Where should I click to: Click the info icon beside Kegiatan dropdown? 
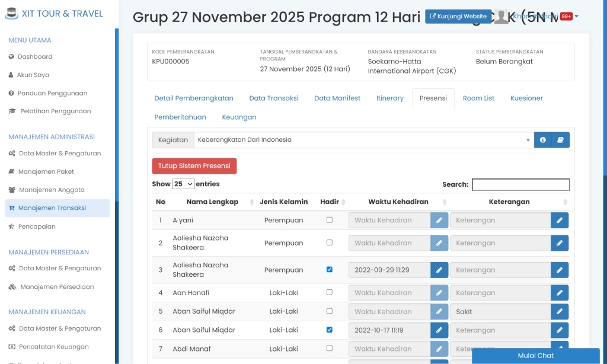(542, 140)
